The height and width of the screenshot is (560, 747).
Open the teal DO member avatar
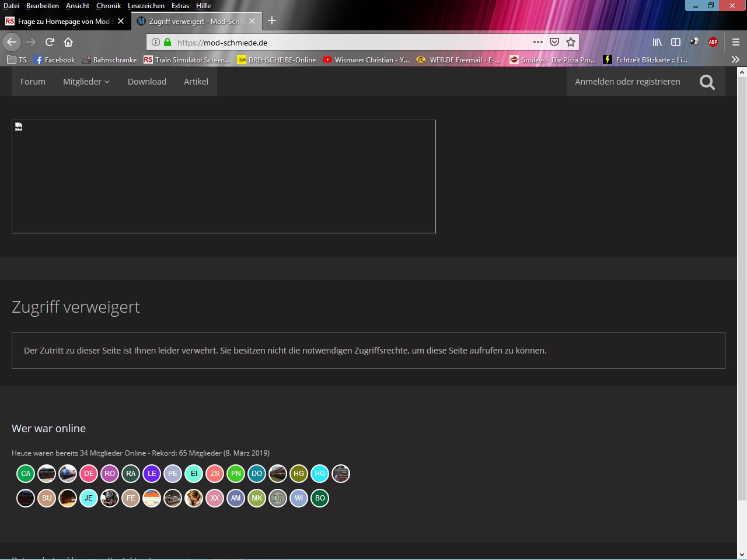coord(257,474)
